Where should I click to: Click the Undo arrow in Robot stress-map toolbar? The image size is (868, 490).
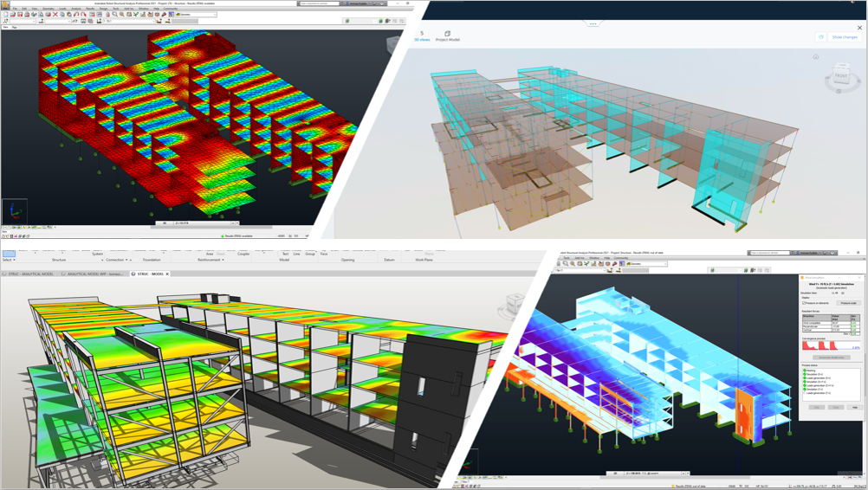pyautogui.click(x=76, y=15)
